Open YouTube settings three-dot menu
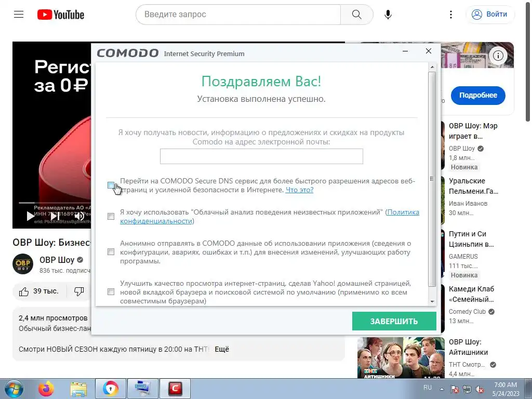 tap(450, 14)
